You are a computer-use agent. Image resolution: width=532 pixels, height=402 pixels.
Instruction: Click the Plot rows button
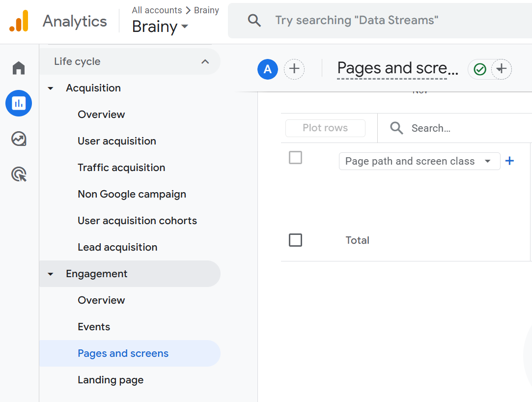325,128
